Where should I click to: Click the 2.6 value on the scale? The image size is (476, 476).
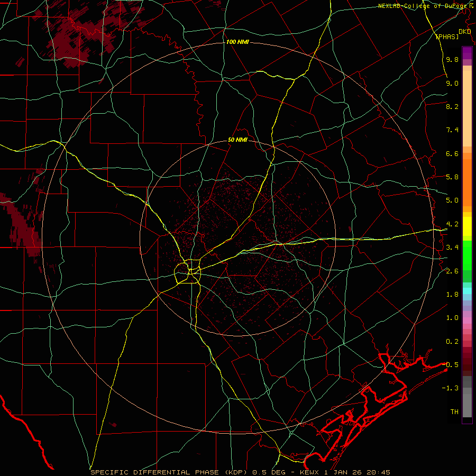[452, 271]
